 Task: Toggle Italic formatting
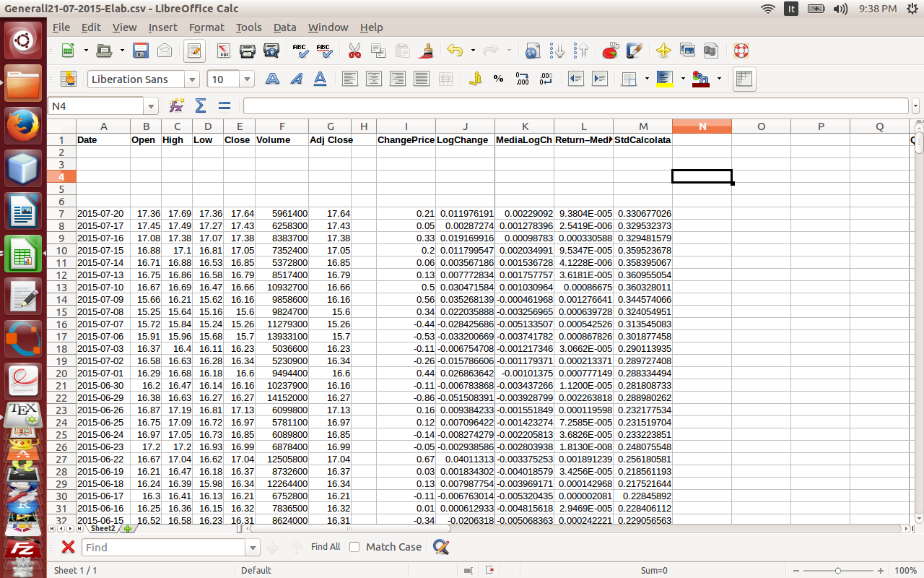click(296, 79)
